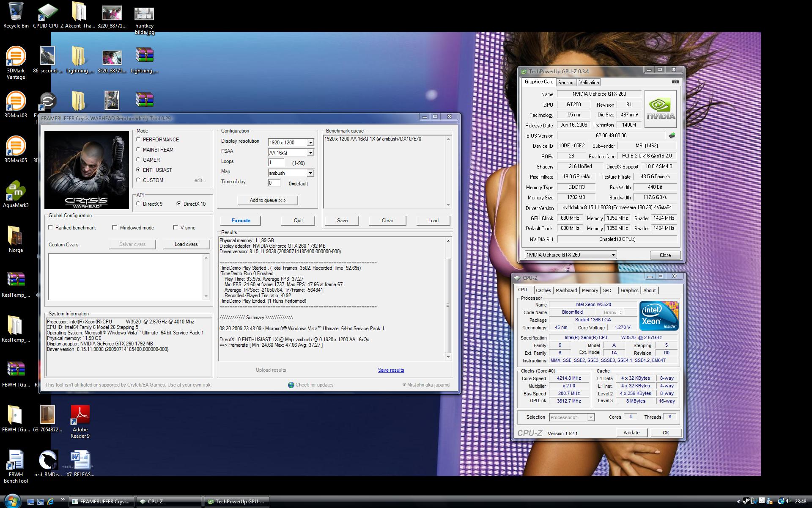Launch the 3DMark03 desktop shortcut
Image resolution: width=812 pixels, height=508 pixels.
click(16, 104)
